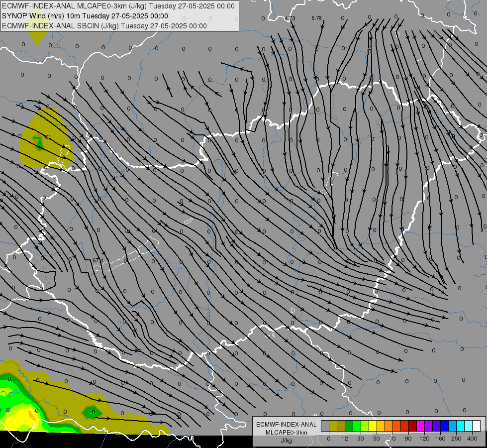Screen dimensions: 487x448
Task: Click the legend scale value 250
Action: [456, 439]
